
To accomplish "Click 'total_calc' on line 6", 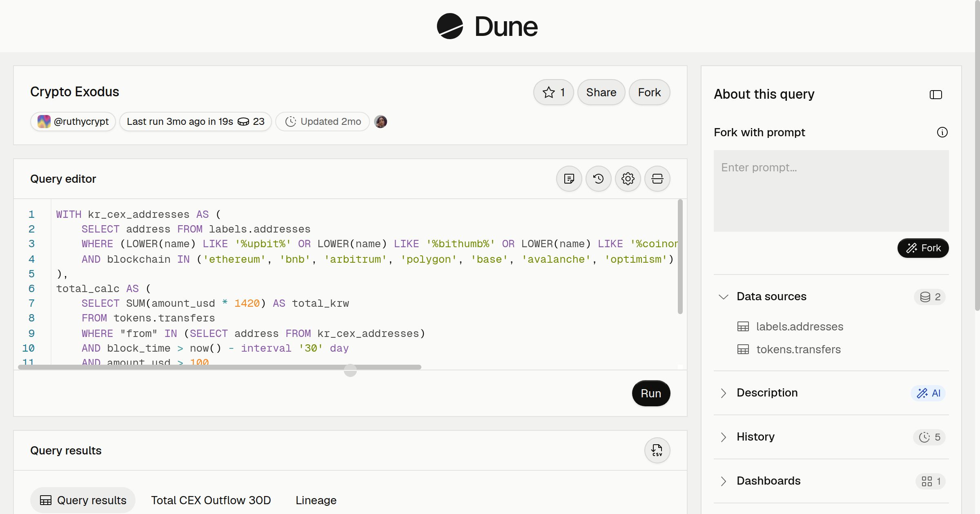I will pyautogui.click(x=88, y=289).
